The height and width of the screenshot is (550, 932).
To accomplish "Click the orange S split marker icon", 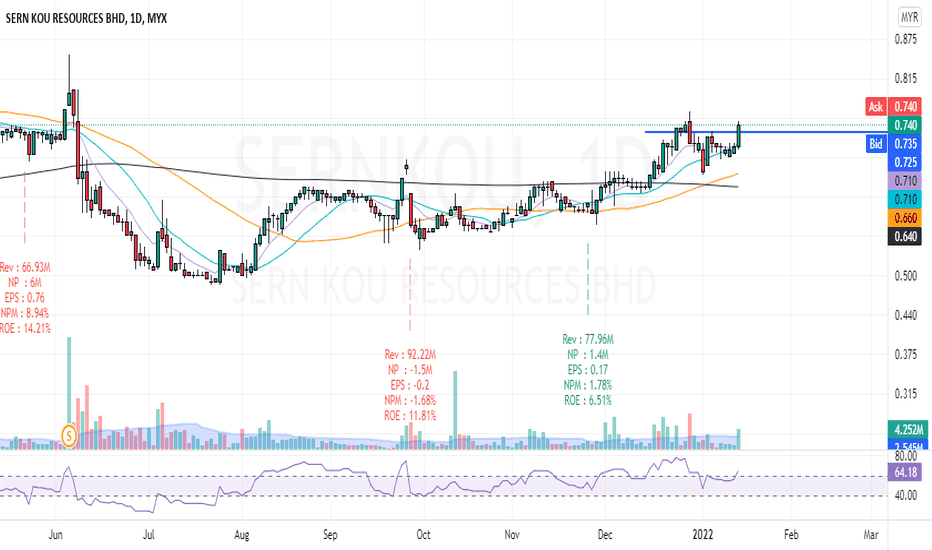I will (70, 436).
